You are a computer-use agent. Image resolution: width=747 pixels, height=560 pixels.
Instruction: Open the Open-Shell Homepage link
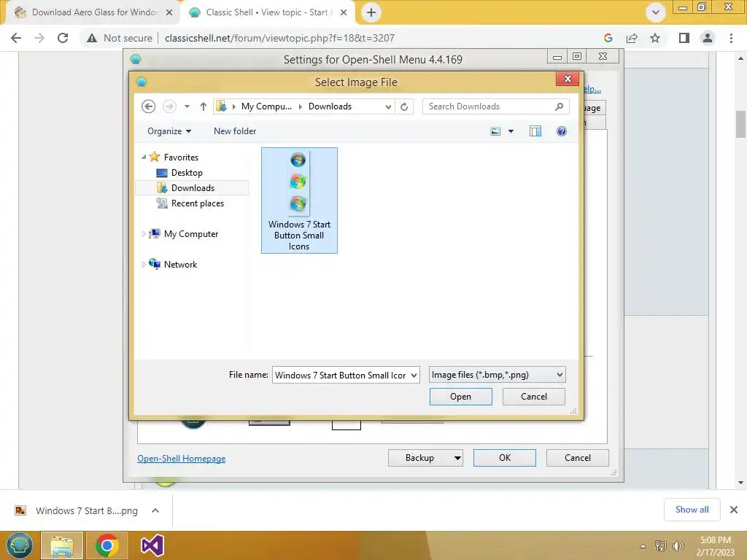pos(182,458)
